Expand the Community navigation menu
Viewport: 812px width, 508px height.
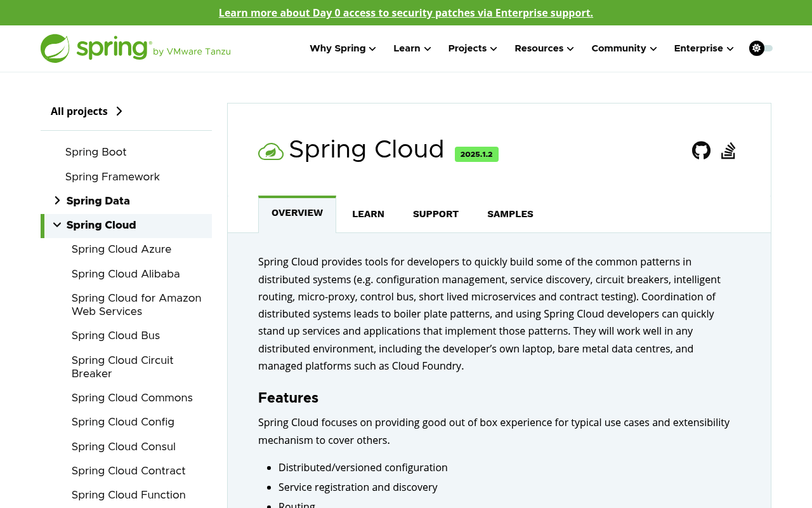(624, 48)
